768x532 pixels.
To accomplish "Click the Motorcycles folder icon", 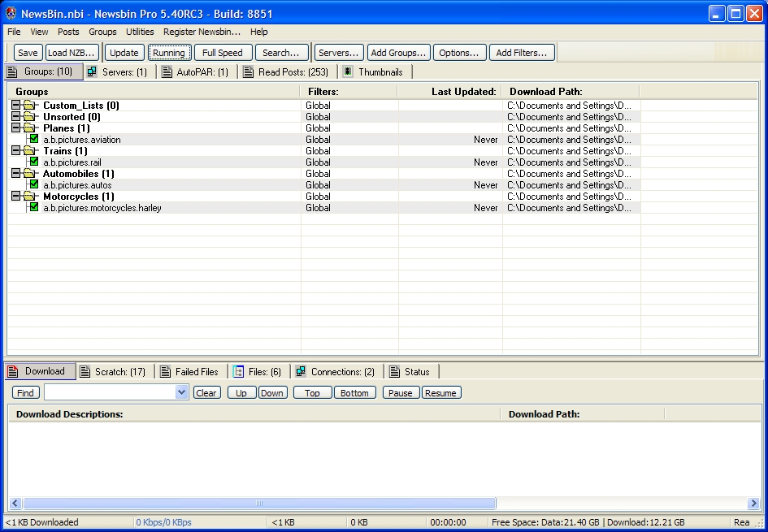I will point(30,197).
